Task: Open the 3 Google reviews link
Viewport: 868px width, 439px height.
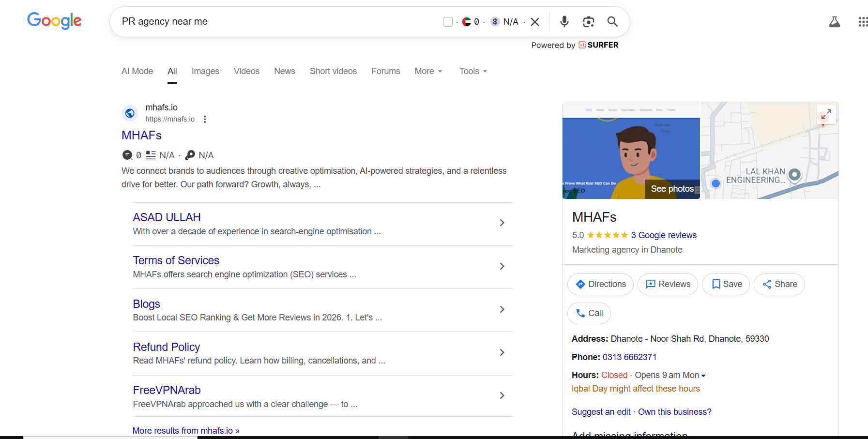Action: pos(663,235)
